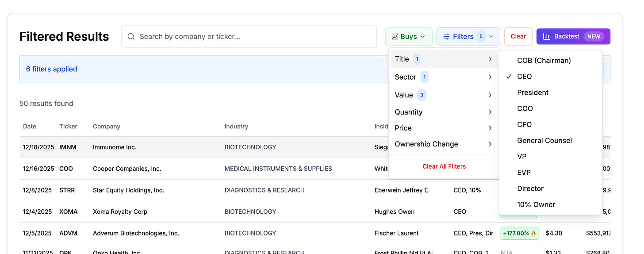This screenshot has width=644, height=254.
Task: Click 'MEDICAL INSTRUMENTS & SUPPLIES' industry cell
Action: (x=278, y=169)
